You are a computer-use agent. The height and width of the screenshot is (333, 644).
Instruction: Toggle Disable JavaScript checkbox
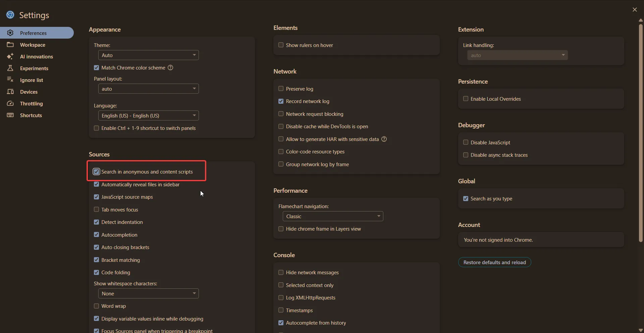(466, 142)
